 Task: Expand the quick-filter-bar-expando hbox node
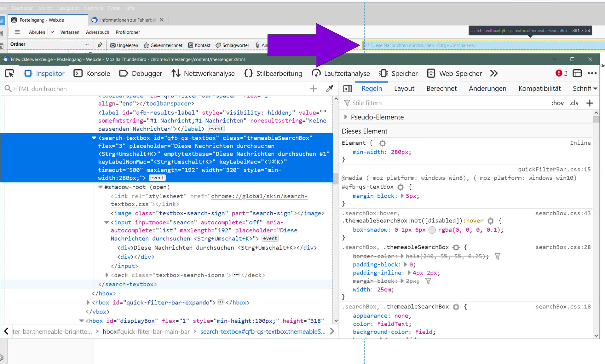click(x=88, y=303)
